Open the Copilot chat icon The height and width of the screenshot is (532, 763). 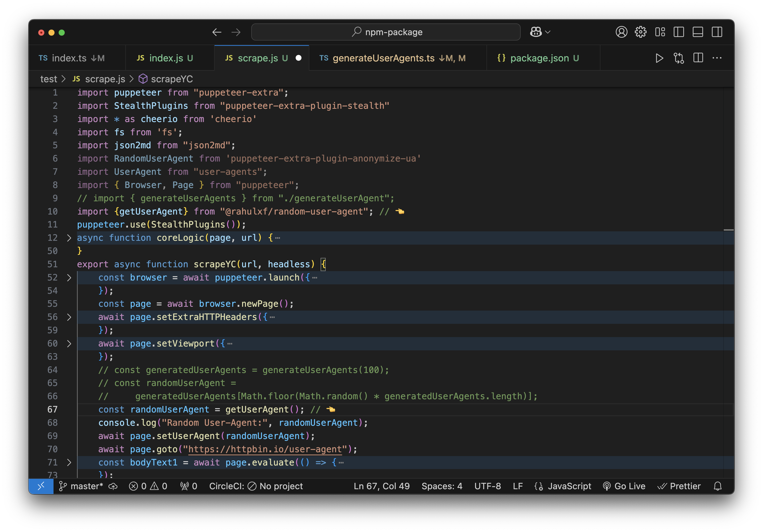(536, 32)
